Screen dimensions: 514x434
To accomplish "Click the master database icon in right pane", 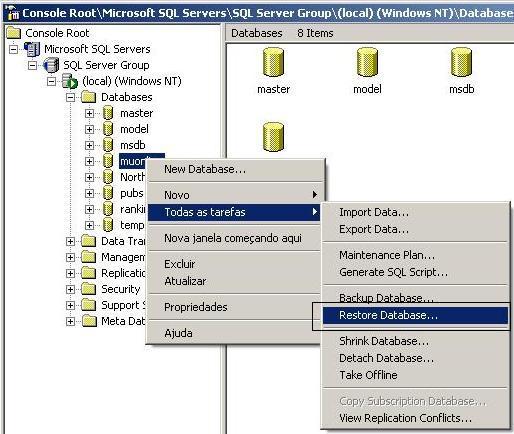I will point(273,62).
